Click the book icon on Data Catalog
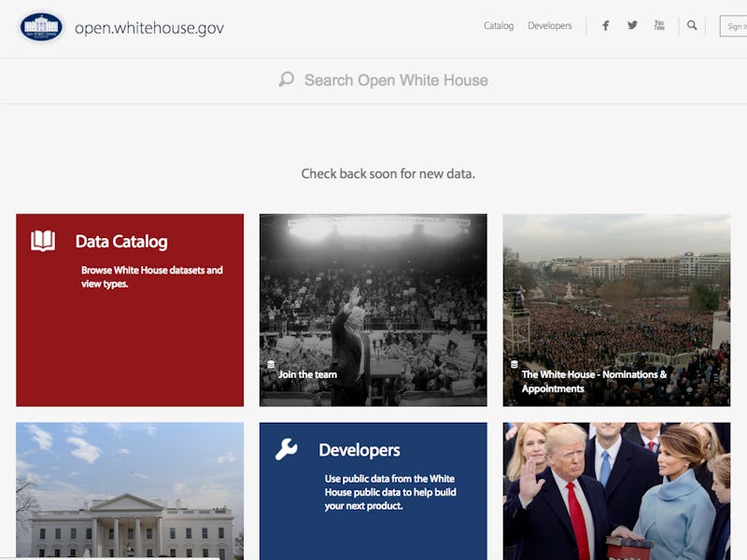 pos(43,242)
